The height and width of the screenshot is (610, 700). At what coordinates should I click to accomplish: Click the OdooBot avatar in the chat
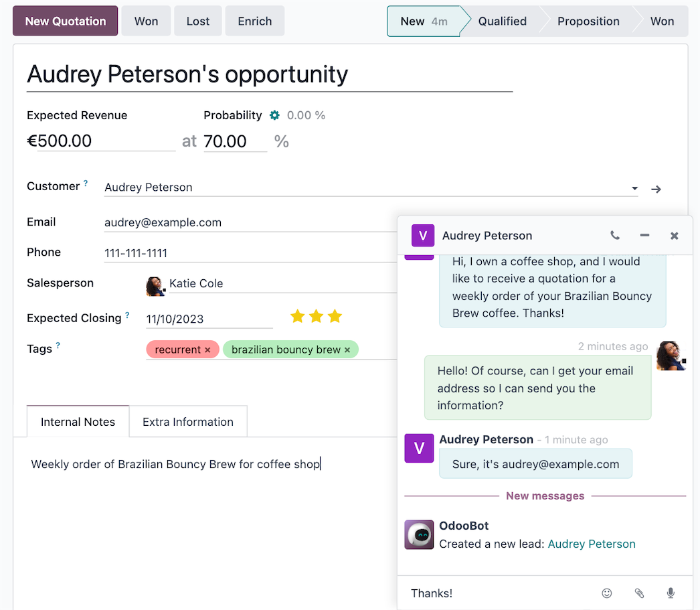click(x=419, y=534)
